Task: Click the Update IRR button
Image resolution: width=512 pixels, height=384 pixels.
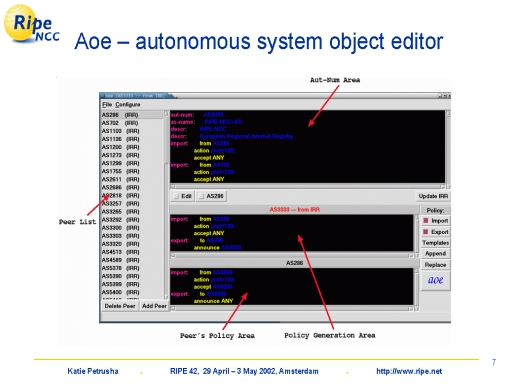Action: 433,196
